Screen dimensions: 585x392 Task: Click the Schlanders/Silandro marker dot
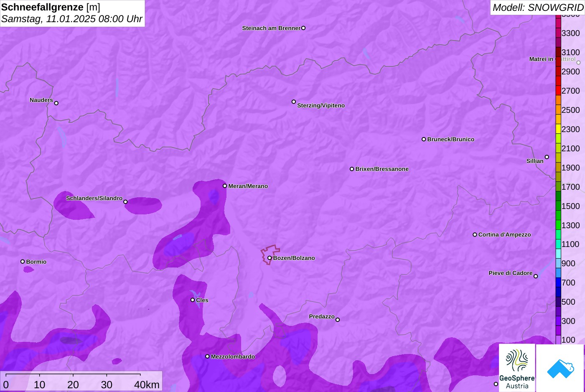(125, 202)
